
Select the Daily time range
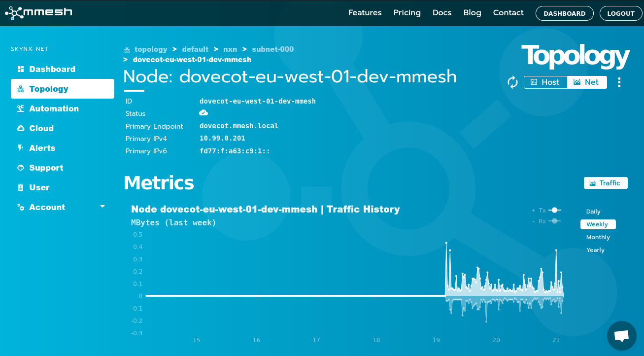click(x=593, y=212)
